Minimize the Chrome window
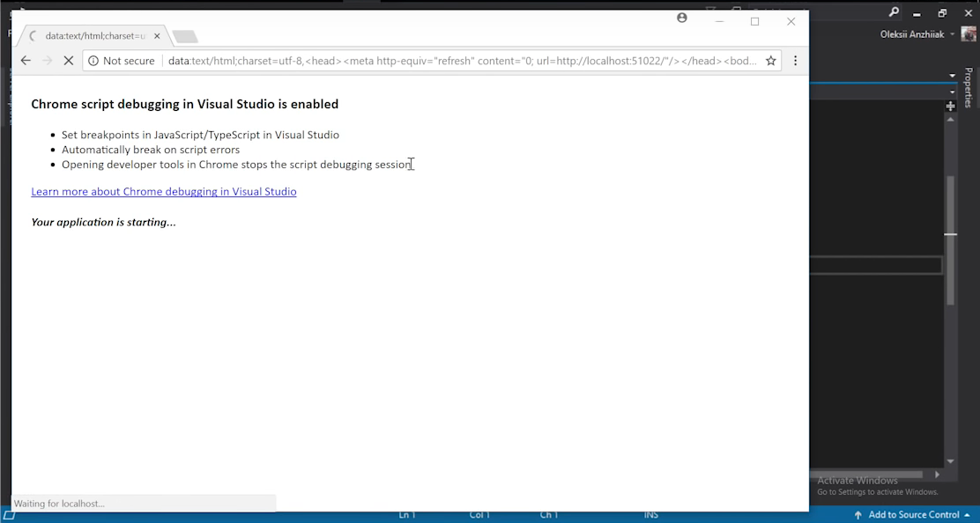The image size is (980, 523). (x=719, y=21)
